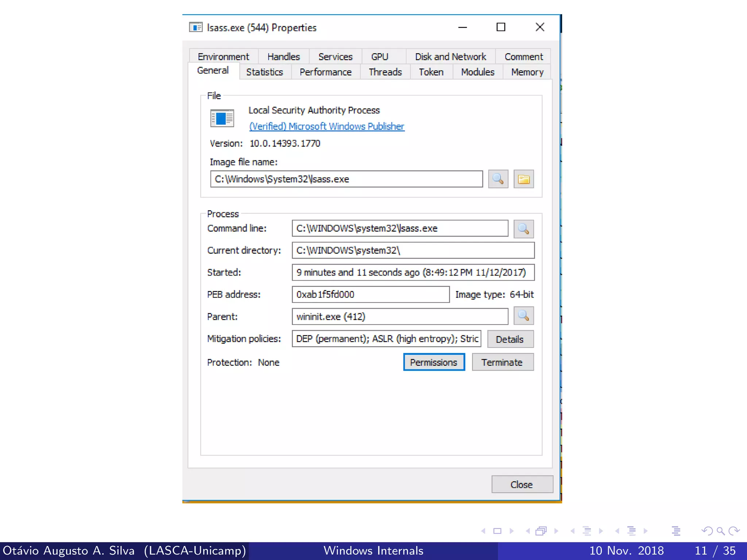Click the 'Image type: 64-bit' text
The image size is (747, 560).
tap(494, 294)
